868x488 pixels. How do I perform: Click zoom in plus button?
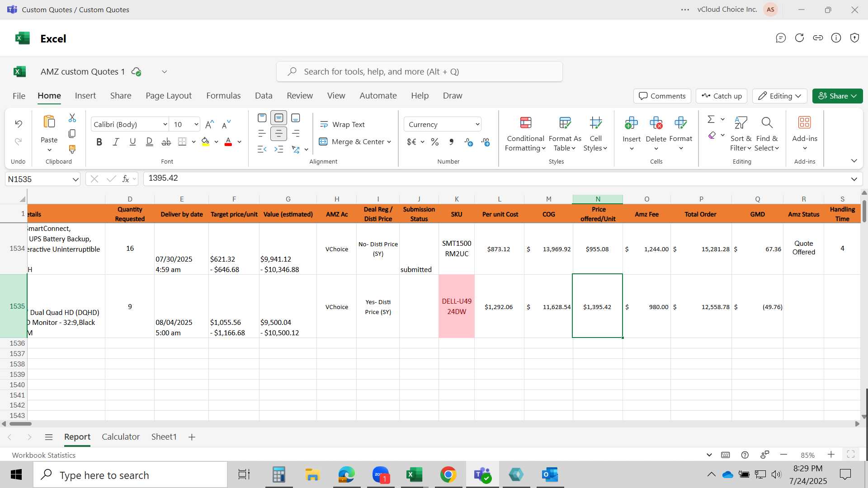click(x=831, y=455)
